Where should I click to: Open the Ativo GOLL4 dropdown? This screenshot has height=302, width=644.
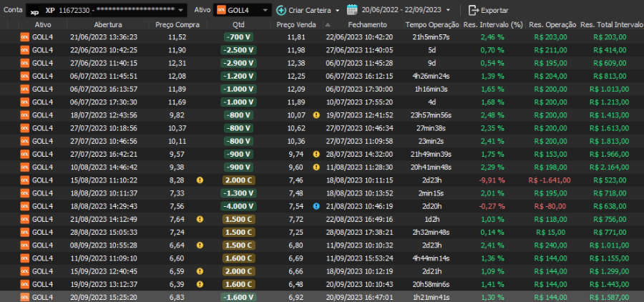click(265, 11)
